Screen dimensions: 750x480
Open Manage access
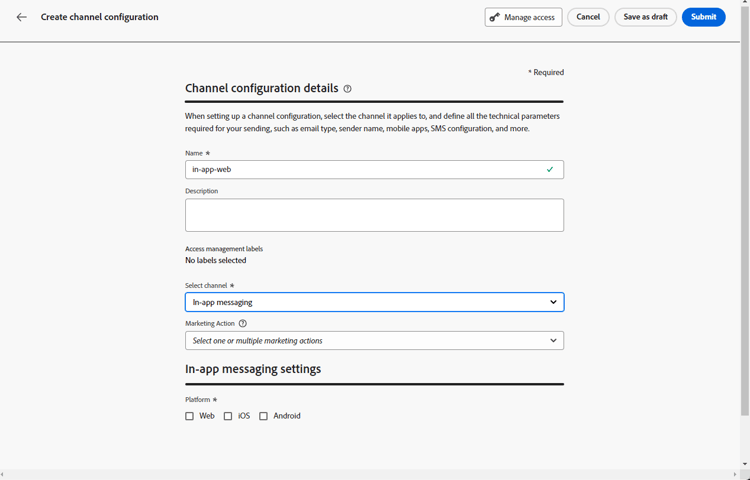click(x=523, y=17)
